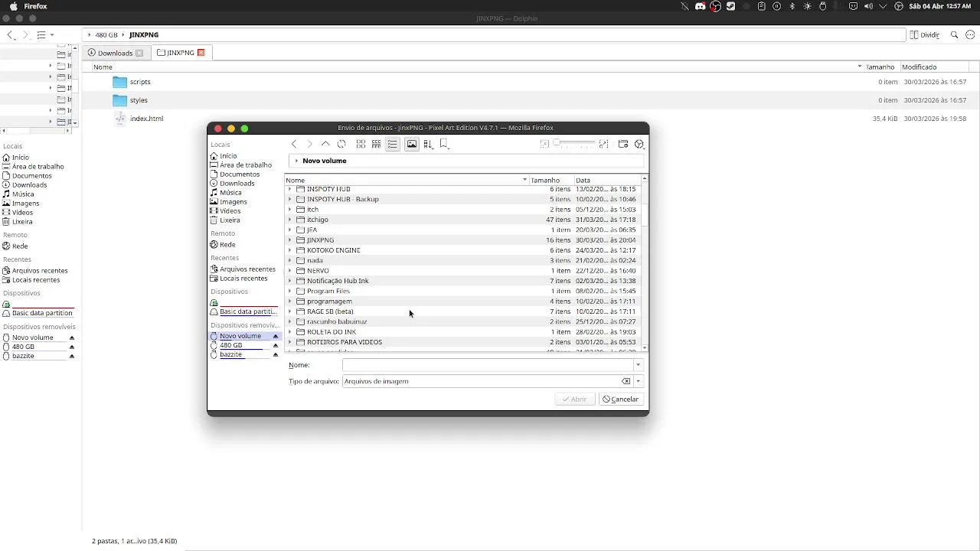This screenshot has height=551, width=980.
Task: Open Imagens place in dialog sidebar
Action: (233, 202)
